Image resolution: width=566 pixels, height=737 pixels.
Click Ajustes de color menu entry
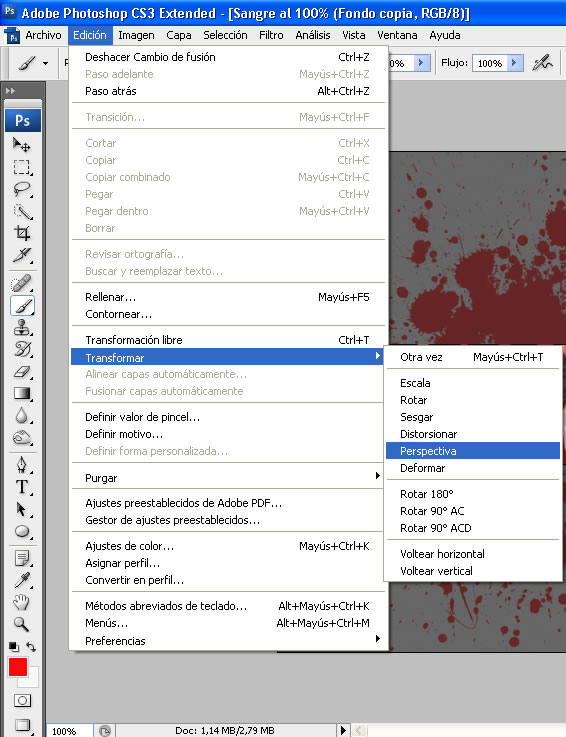pyautogui.click(x=228, y=546)
